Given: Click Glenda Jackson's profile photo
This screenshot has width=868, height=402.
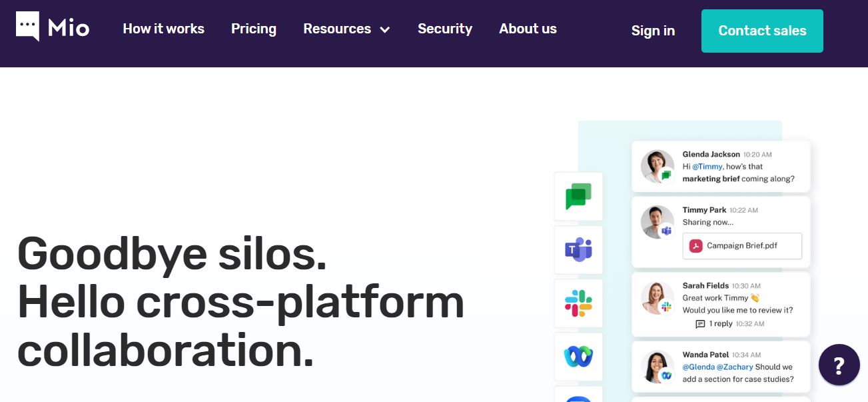Looking at the screenshot, I should [657, 166].
